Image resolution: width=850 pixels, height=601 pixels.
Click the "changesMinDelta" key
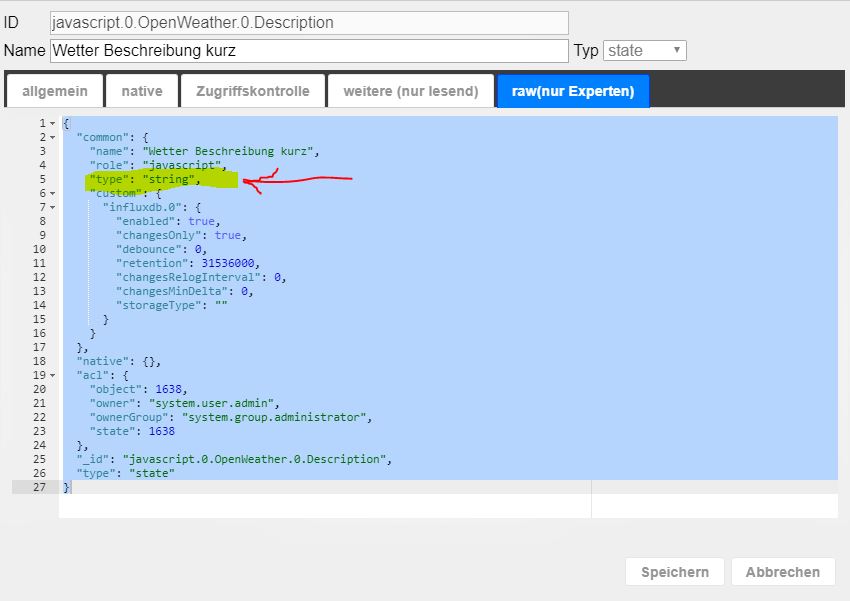(172, 292)
